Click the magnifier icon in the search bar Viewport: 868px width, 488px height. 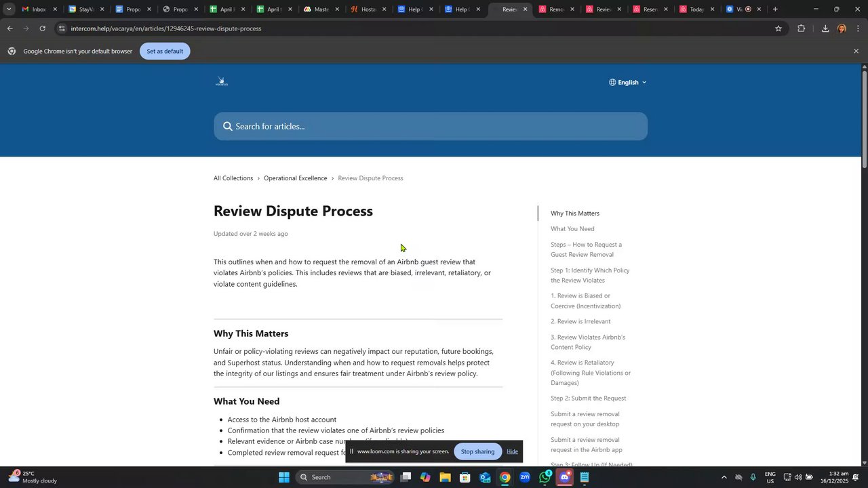point(228,126)
